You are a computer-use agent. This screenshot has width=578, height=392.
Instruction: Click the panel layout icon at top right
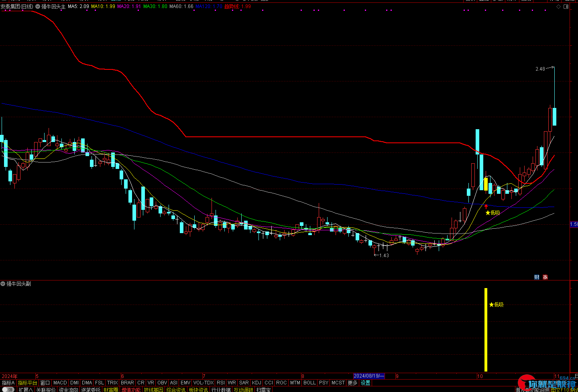(x=566, y=6)
